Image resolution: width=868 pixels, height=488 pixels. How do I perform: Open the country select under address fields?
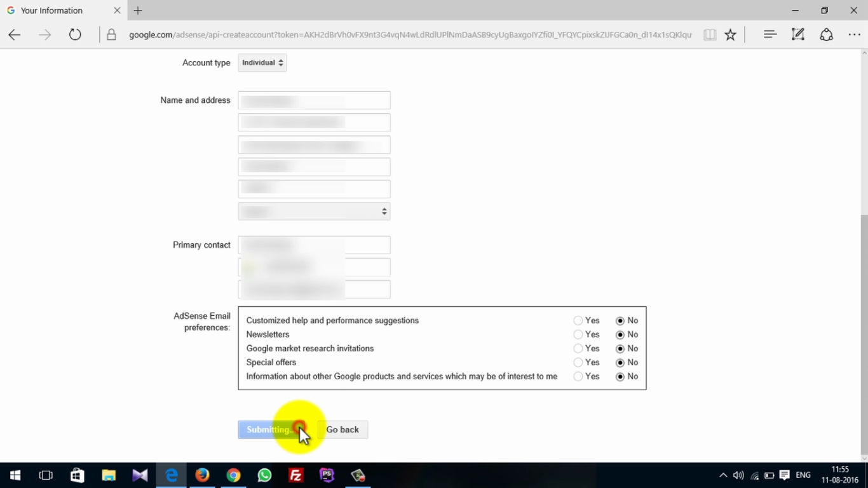[314, 211]
